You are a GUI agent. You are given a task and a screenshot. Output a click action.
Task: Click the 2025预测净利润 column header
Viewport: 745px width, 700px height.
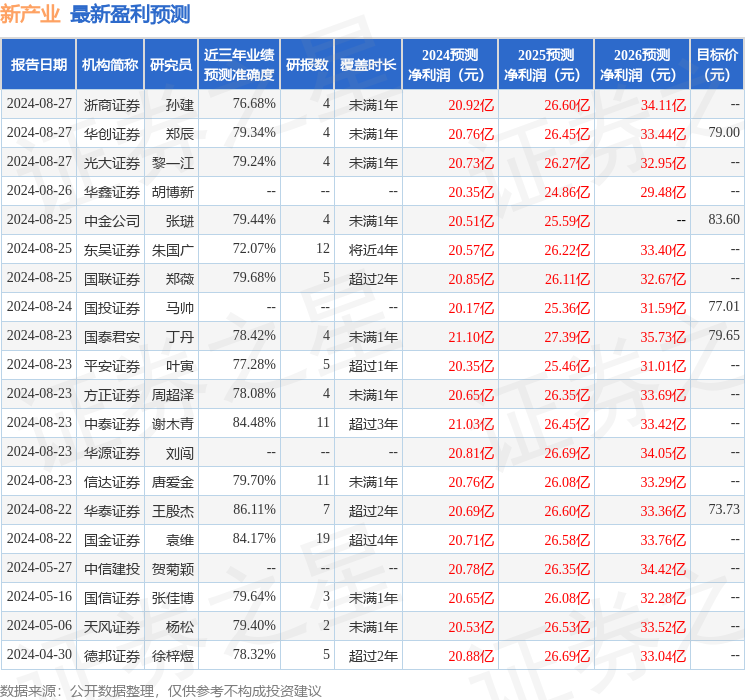[546, 64]
